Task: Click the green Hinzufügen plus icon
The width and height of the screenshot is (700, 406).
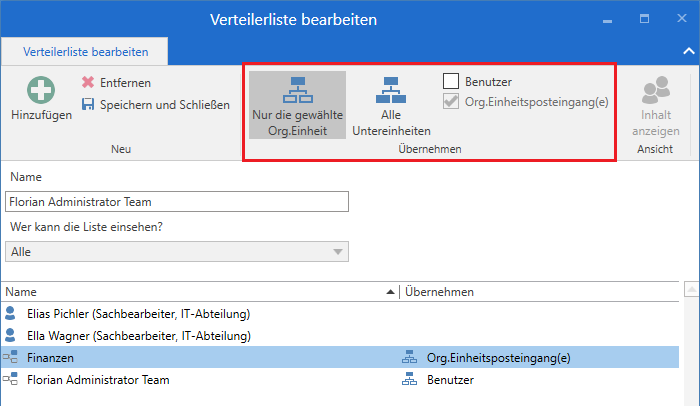Action: 42,92
